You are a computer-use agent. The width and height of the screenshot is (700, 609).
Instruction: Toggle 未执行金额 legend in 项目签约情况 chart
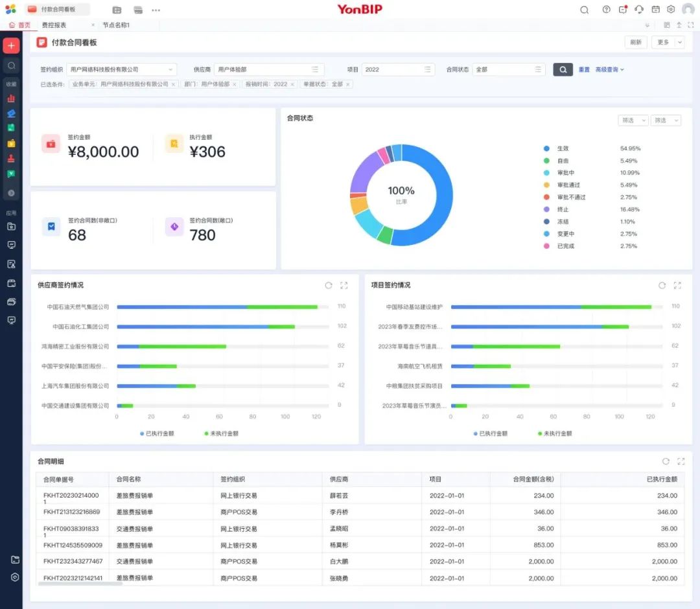(555, 433)
